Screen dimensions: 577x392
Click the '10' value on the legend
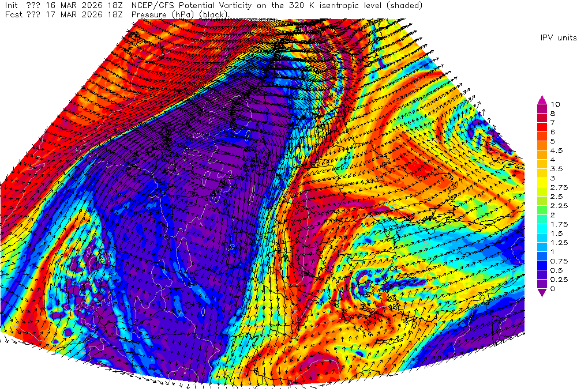tap(555, 104)
